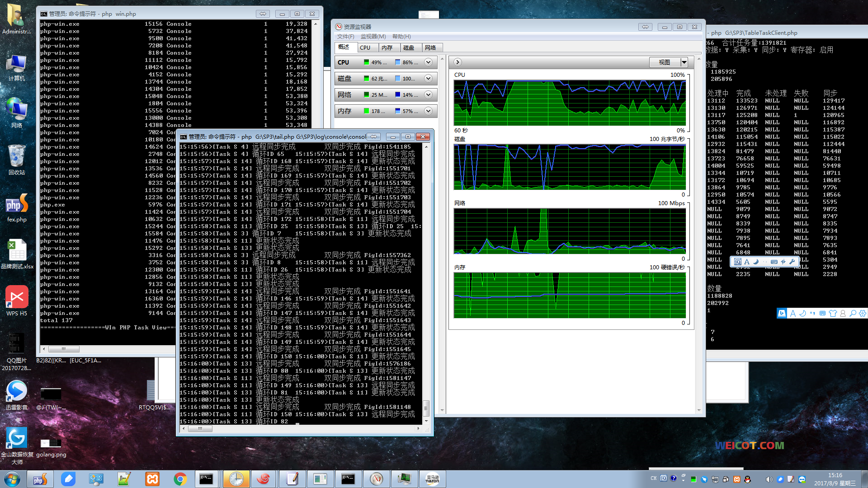Select the 概述 overview tab
This screenshot has width=868, height=488.
click(x=345, y=47)
